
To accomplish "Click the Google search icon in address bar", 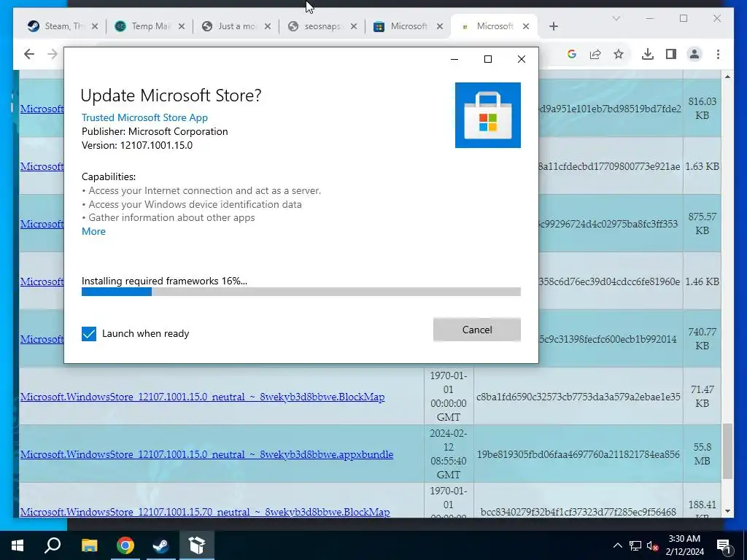I will click(x=572, y=54).
